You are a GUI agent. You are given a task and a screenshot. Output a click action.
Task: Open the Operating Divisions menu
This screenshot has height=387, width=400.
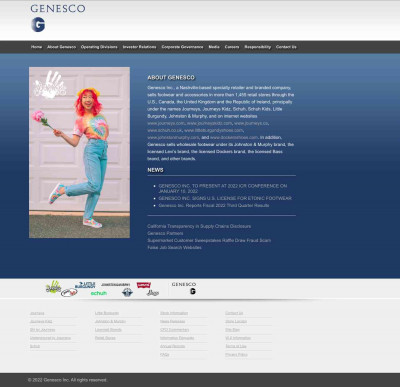[x=99, y=47]
